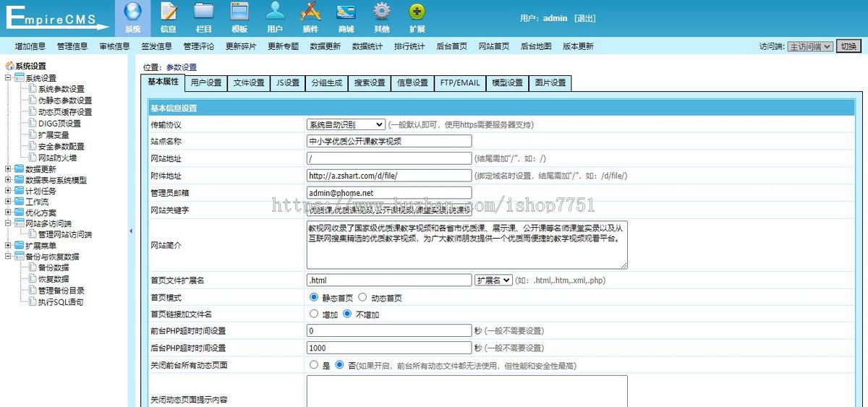
Task: Click the page icon next to 伪静态参数设置
Action: (33, 100)
